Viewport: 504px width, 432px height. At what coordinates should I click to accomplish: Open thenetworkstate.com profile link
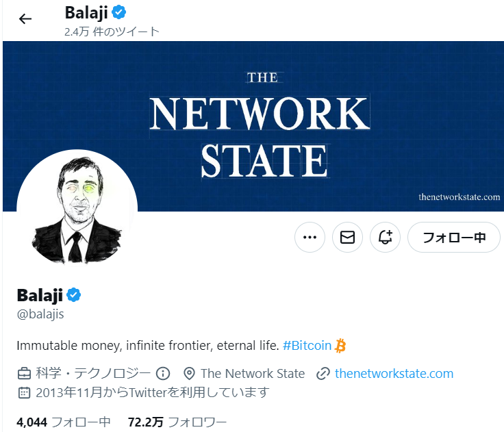pyautogui.click(x=394, y=373)
